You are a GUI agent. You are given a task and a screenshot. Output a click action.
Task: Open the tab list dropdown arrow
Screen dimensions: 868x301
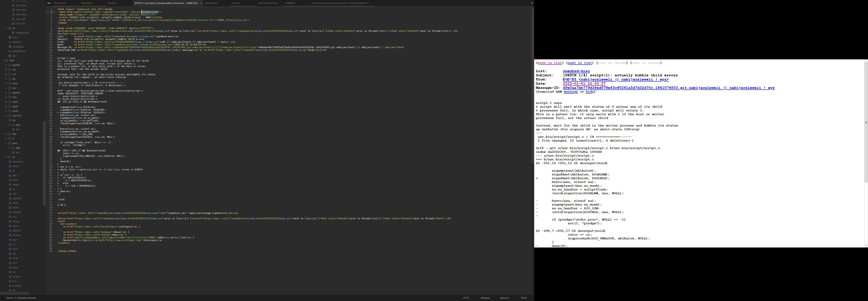[x=532, y=3]
